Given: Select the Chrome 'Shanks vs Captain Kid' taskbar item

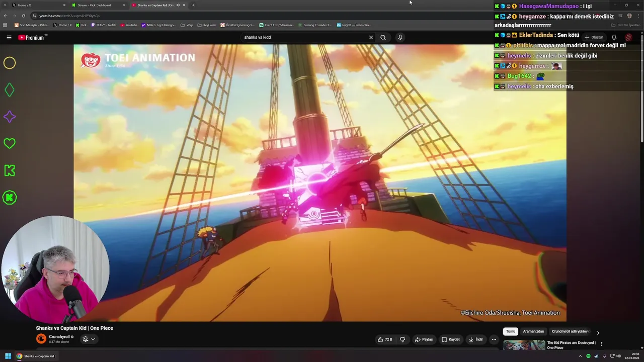Looking at the screenshot, I should click(36, 356).
